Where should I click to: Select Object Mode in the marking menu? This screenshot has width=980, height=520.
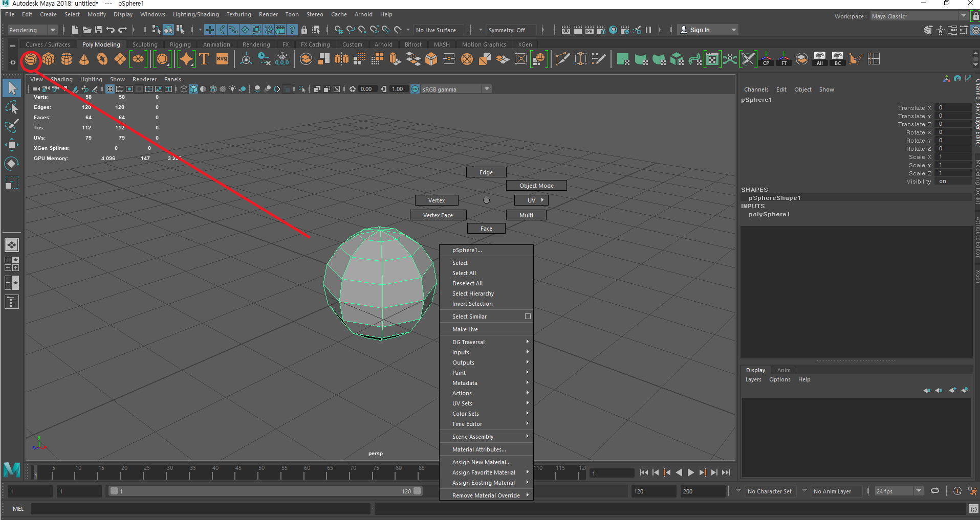click(536, 186)
